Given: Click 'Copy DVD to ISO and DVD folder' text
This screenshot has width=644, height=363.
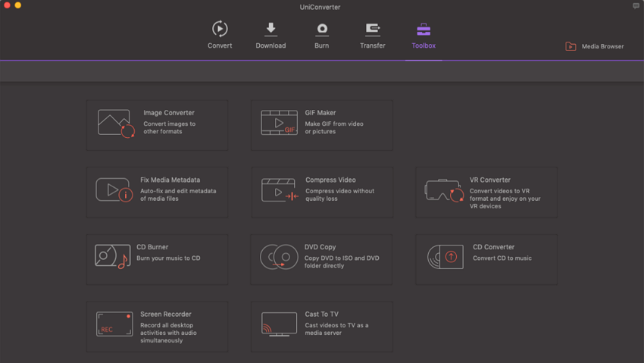Looking at the screenshot, I should pyautogui.click(x=342, y=262).
